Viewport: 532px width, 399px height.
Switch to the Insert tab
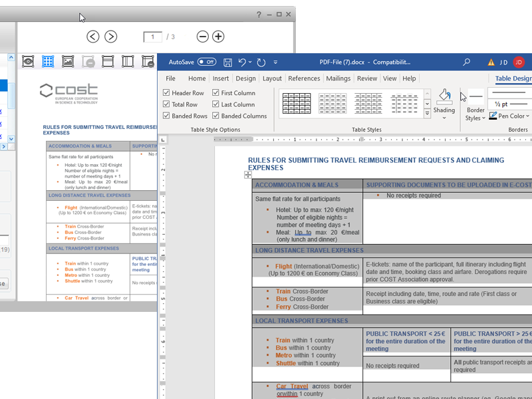221,78
